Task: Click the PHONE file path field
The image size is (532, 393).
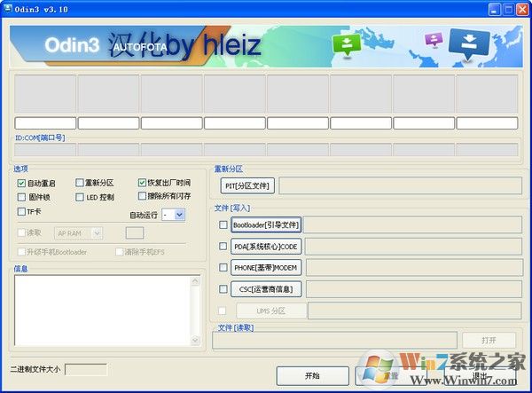Action: point(414,268)
